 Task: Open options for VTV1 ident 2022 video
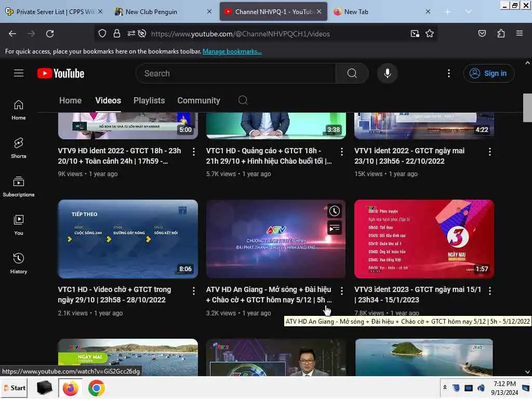(x=489, y=152)
